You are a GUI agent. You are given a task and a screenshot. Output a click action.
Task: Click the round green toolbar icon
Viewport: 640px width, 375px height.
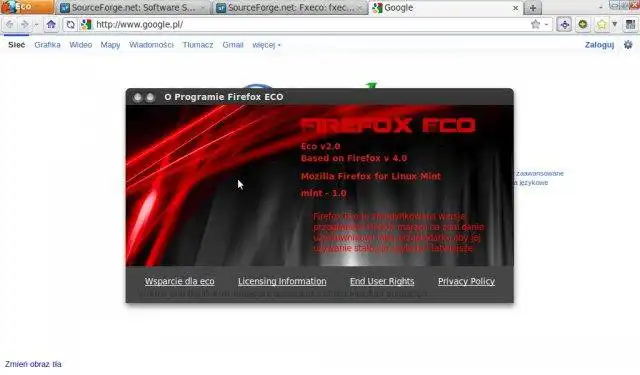click(583, 24)
